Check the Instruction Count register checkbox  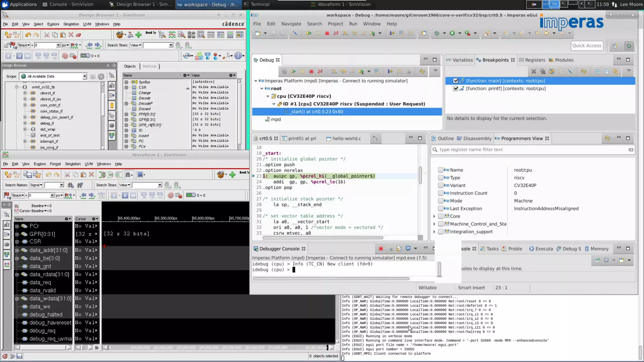[x=441, y=193]
